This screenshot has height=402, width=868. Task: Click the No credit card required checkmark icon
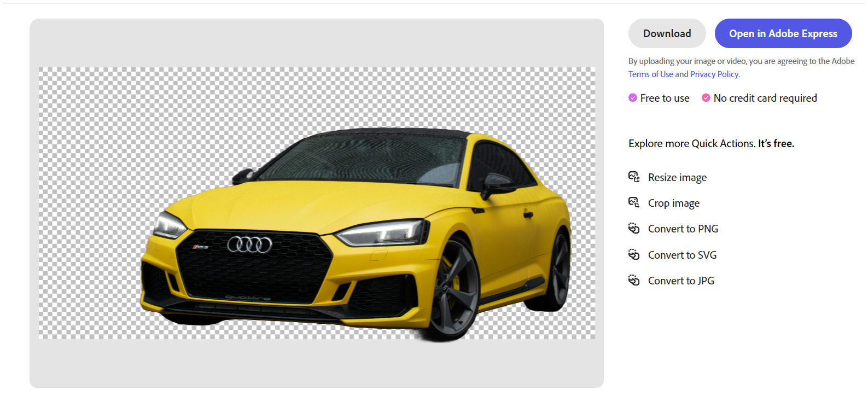click(x=706, y=98)
